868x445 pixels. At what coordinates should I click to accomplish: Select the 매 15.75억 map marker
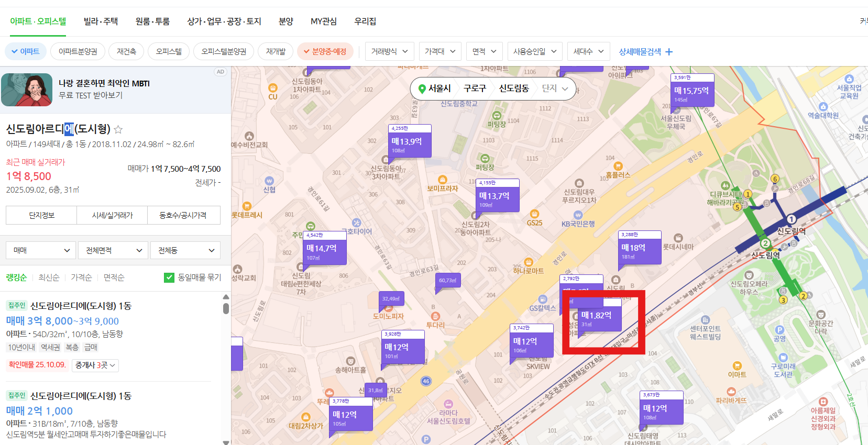[691, 90]
